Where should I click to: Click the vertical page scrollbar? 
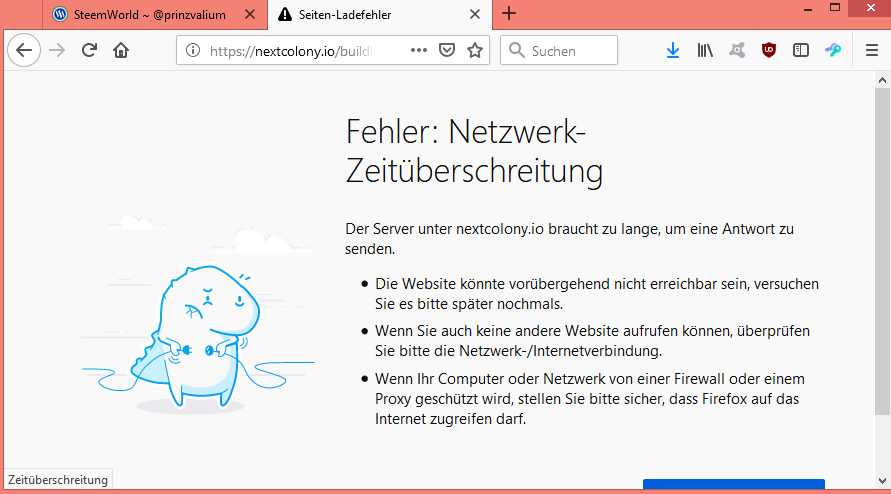[883, 250]
